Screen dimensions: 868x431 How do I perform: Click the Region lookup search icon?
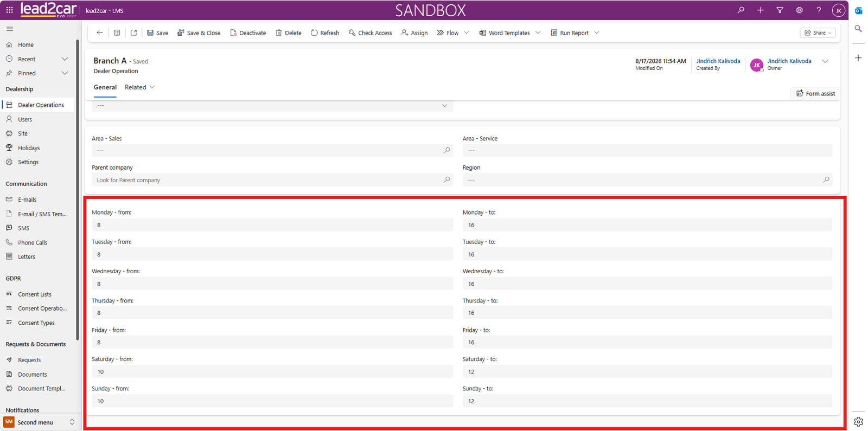(x=826, y=179)
